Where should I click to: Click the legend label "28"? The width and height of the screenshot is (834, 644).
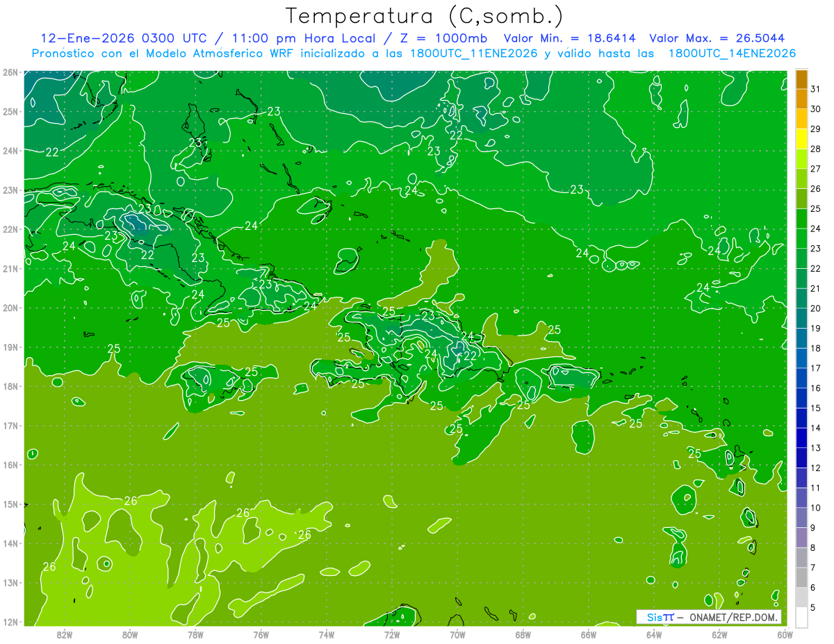[x=815, y=149]
